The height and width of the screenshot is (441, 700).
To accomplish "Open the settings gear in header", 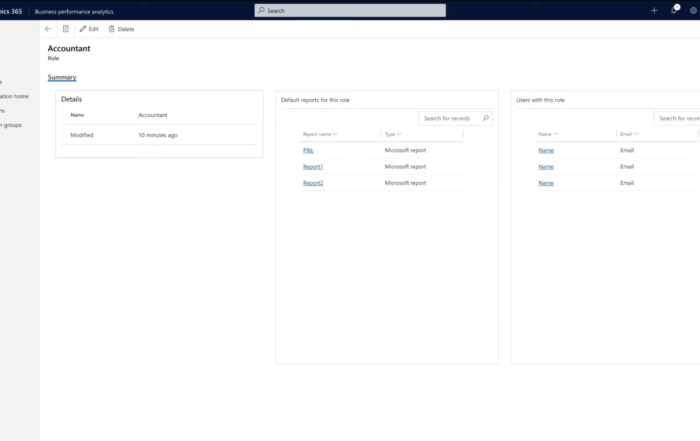I will tap(693, 10).
